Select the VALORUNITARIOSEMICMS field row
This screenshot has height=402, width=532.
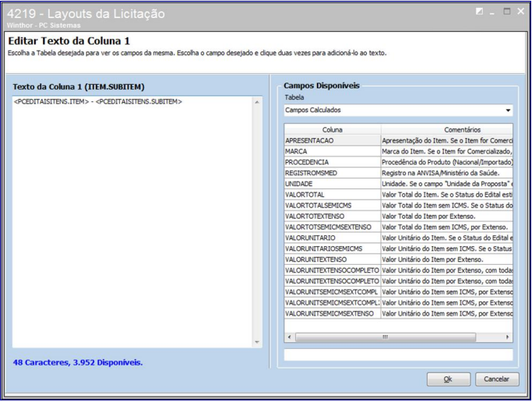(398, 249)
